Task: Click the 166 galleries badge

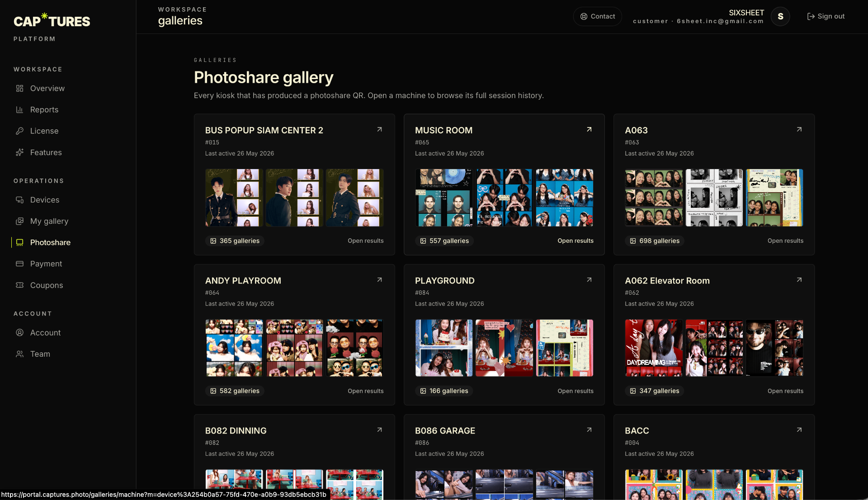Action: coord(444,391)
